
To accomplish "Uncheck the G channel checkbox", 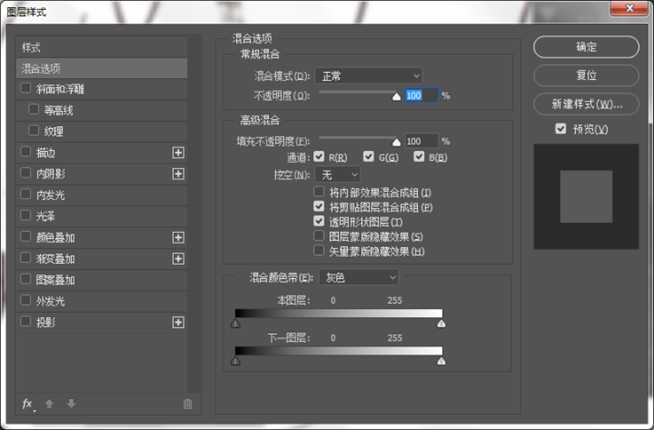I will (368, 156).
